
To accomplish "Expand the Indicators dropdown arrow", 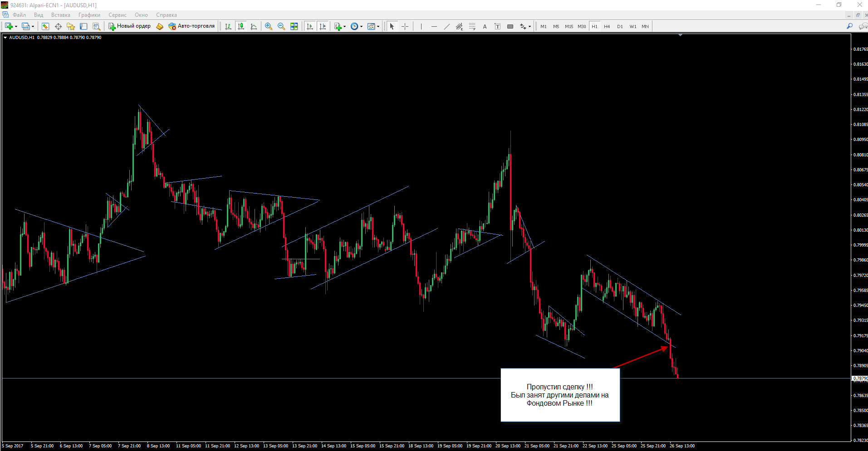I will 345,26.
